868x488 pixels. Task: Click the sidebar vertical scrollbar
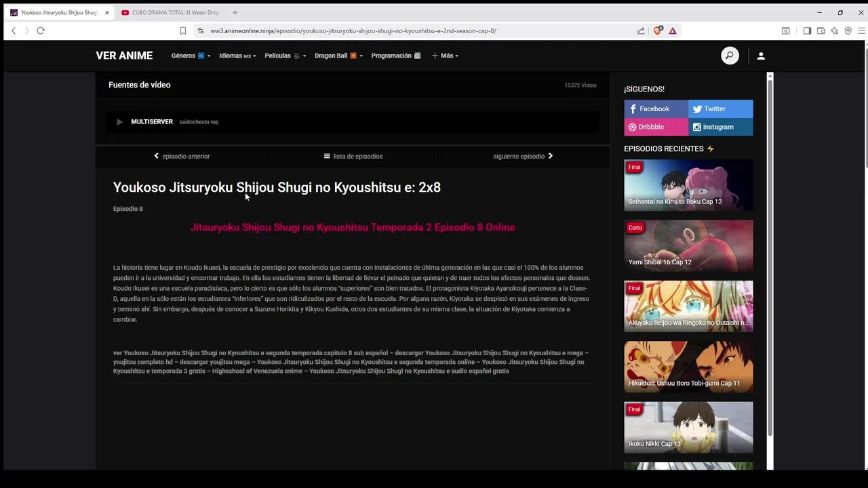pyautogui.click(x=770, y=258)
